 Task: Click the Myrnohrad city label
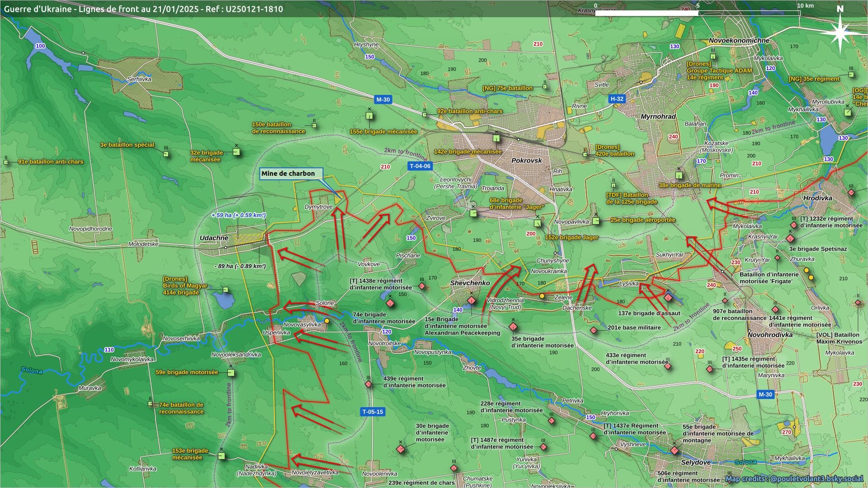tap(658, 117)
